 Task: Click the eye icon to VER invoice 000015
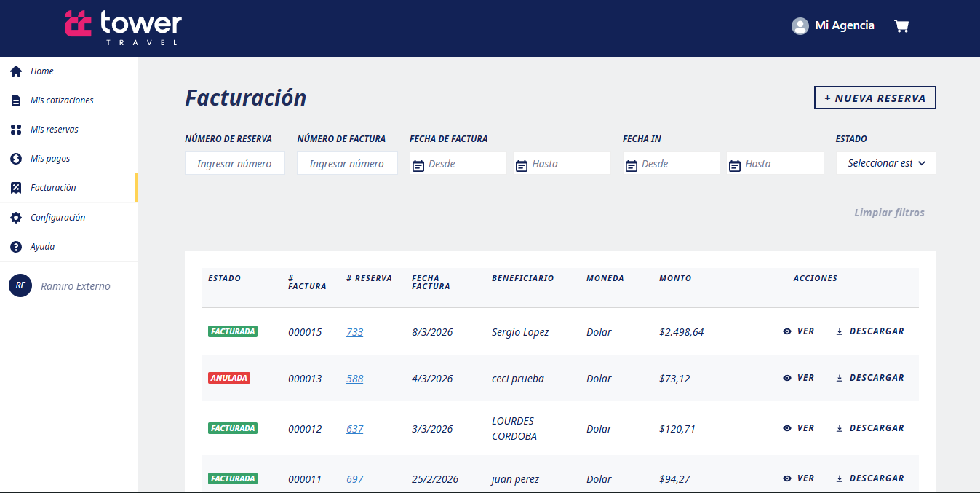pos(786,331)
